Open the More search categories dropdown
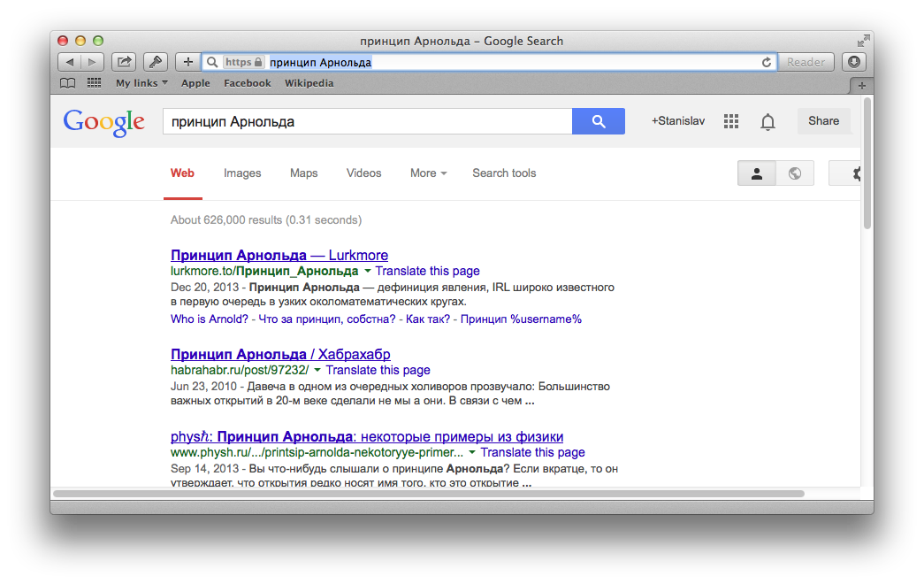Viewport: 924px width, 584px height. [x=429, y=173]
